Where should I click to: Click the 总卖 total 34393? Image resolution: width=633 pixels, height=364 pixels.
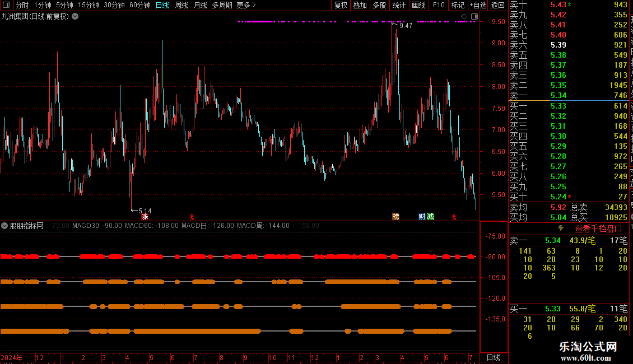click(x=616, y=207)
